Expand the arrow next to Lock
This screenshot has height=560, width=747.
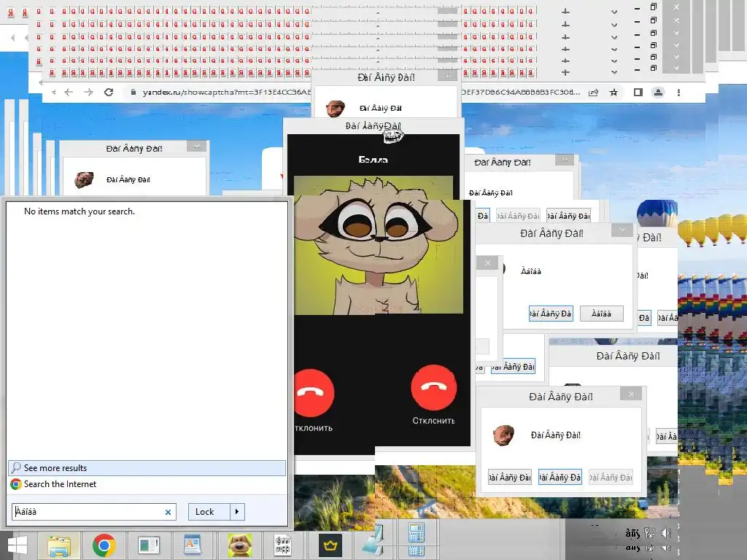tap(237, 512)
